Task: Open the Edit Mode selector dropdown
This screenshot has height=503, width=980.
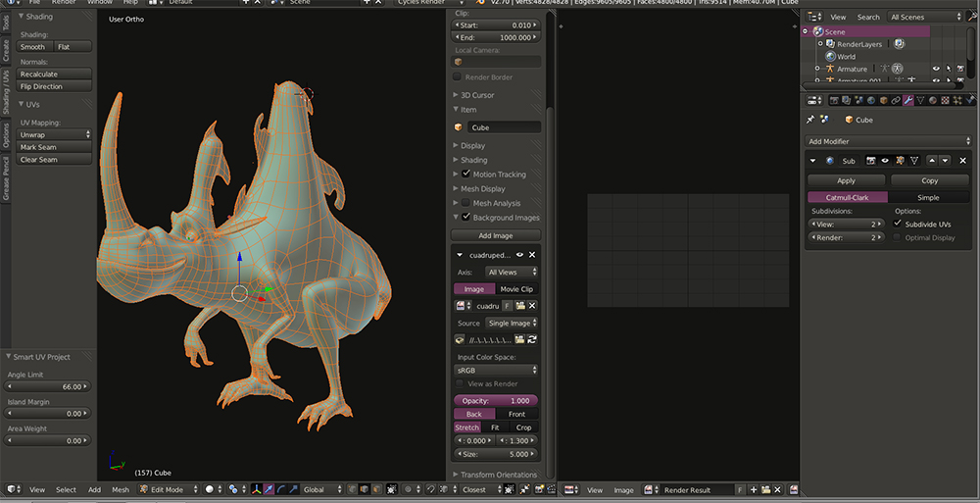Action: pyautogui.click(x=169, y=489)
